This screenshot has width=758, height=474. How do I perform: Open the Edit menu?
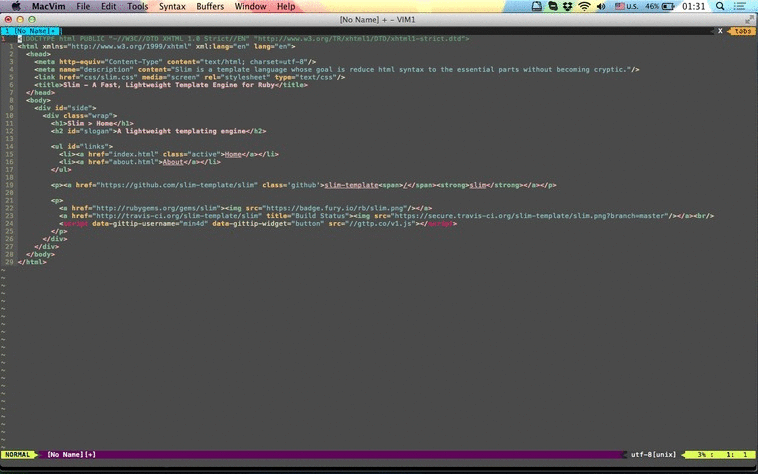point(108,6)
